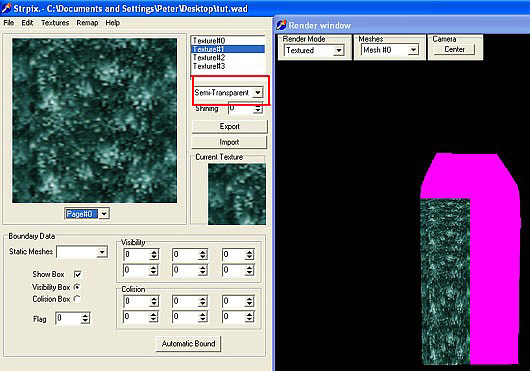The width and height of the screenshot is (530, 371).
Task: Click the Strpix title bar icon
Action: tap(6, 8)
